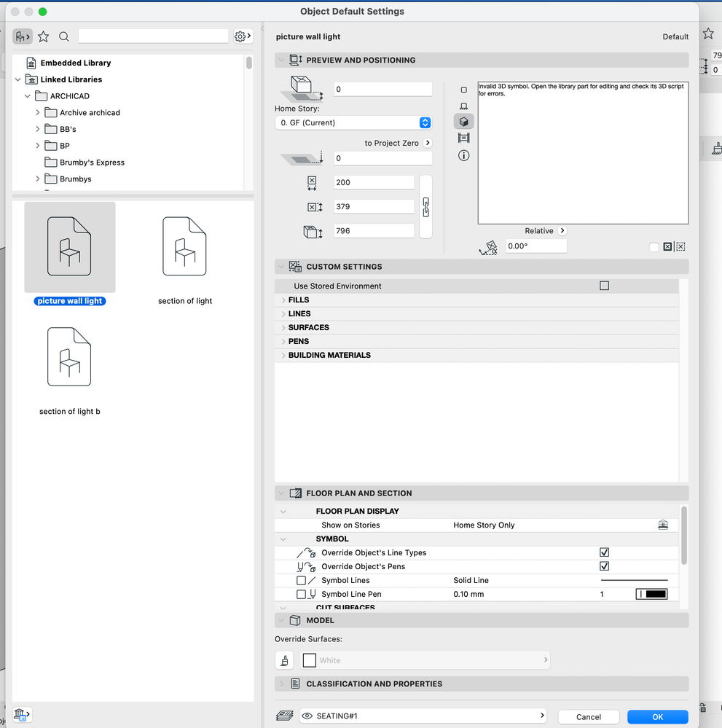The width and height of the screenshot is (722, 728).
Task: Expand Archive archicad folder
Action: point(38,113)
